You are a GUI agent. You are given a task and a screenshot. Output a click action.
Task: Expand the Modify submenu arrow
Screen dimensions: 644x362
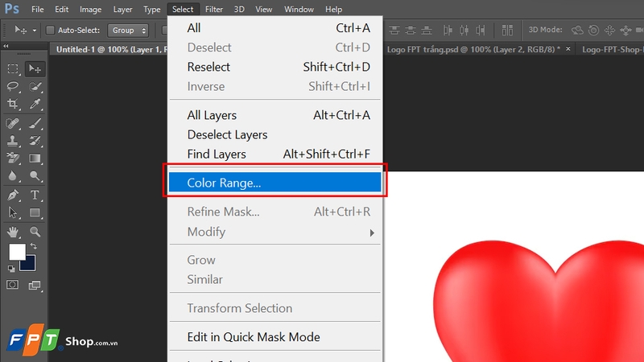pyautogui.click(x=372, y=232)
